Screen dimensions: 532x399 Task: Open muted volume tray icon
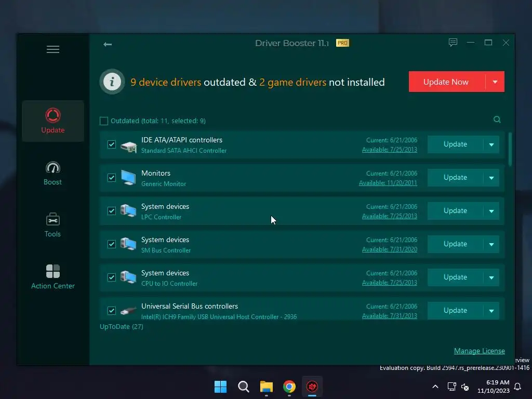click(465, 387)
